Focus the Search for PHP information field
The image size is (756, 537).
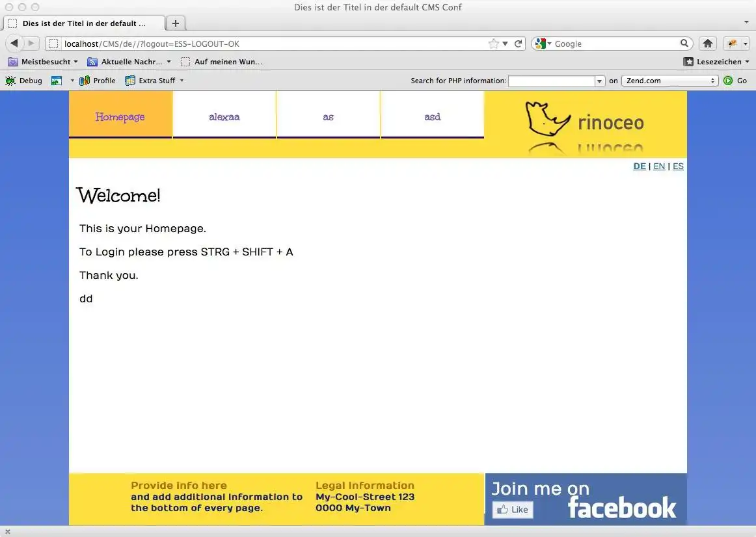551,81
